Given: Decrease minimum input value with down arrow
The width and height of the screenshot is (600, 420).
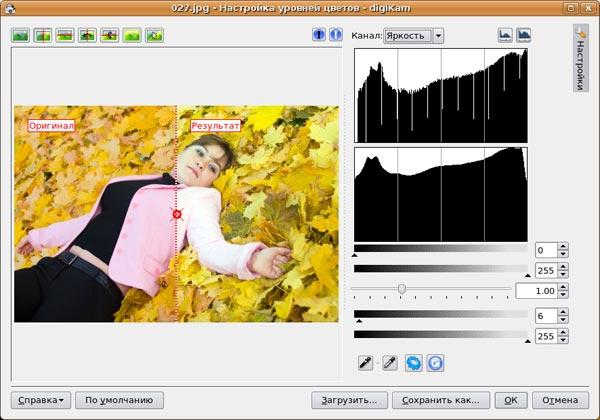Looking at the screenshot, I should tap(563, 254).
